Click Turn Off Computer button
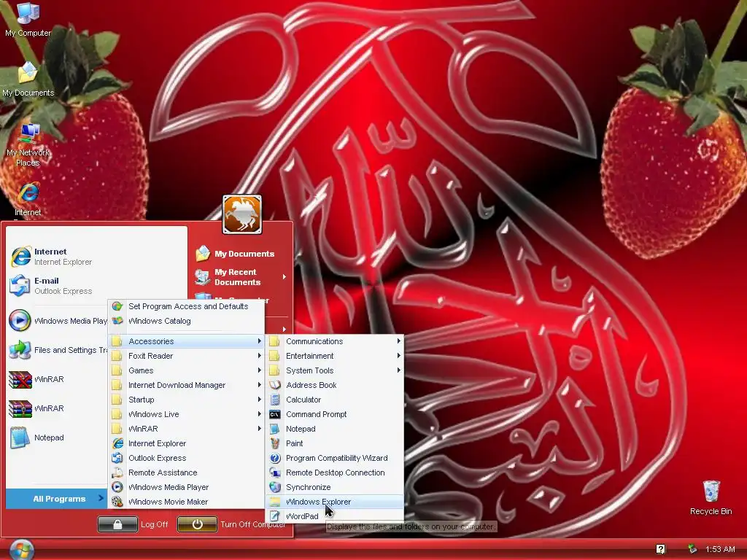 point(231,524)
